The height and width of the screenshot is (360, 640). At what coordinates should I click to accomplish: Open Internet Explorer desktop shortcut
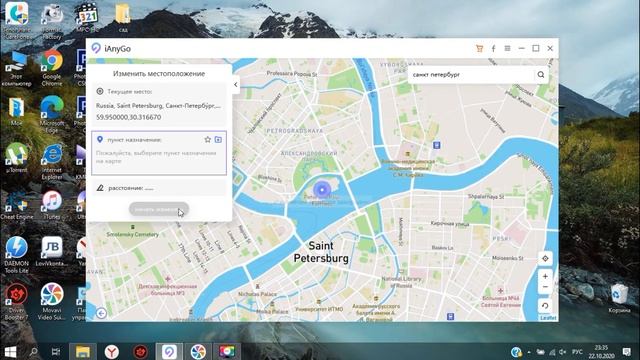[52, 162]
